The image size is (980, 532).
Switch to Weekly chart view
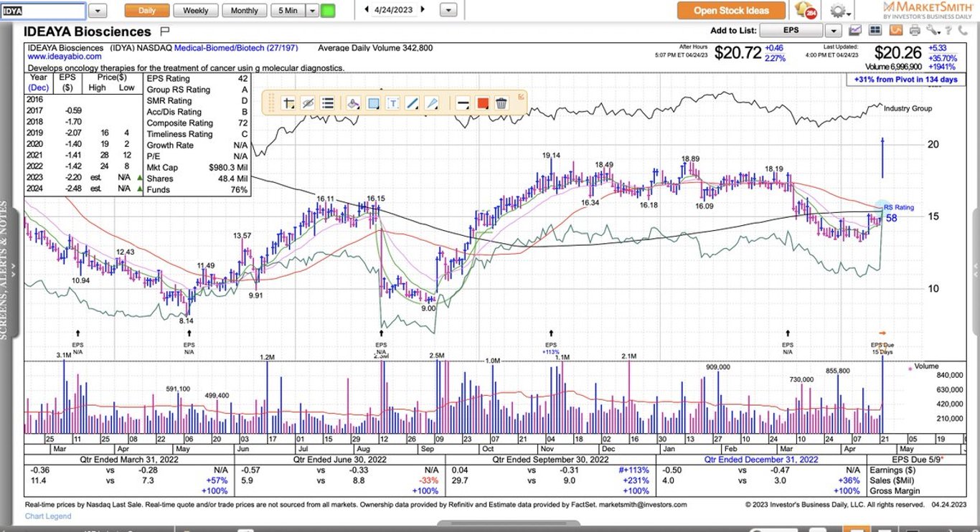tap(196, 11)
